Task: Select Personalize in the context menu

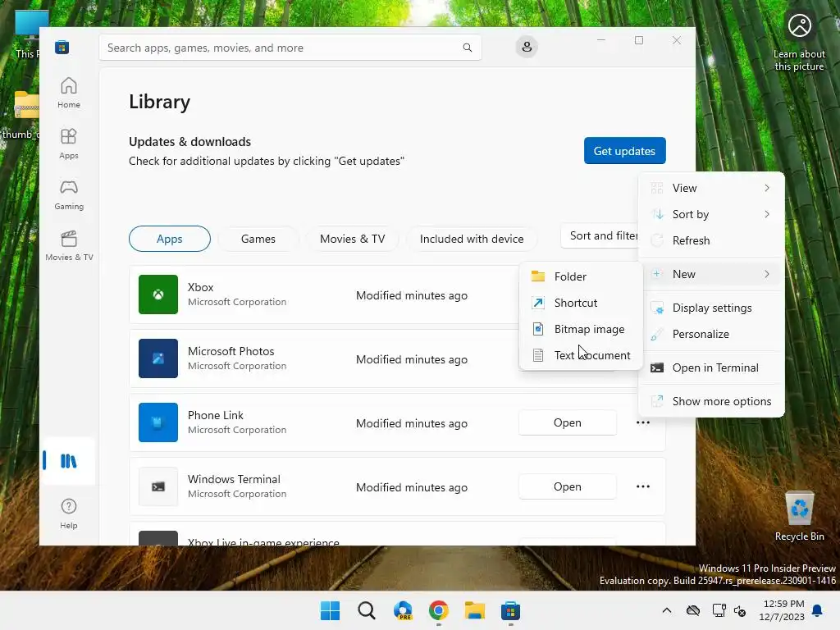Action: click(x=711, y=334)
